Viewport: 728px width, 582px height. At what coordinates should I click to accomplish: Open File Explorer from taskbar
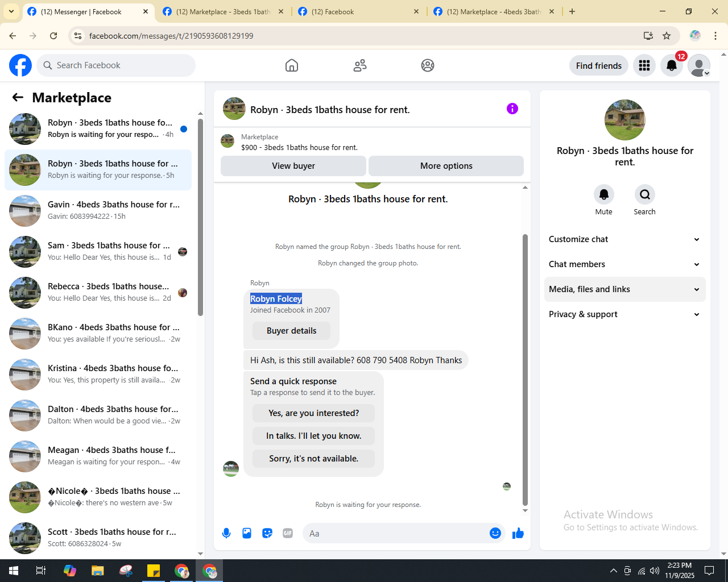[98, 571]
